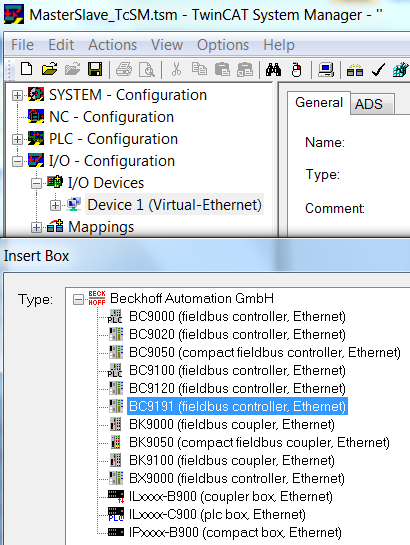Open Print Preview from the toolbar
410x545 pixels.
pyautogui.click(x=147, y=70)
